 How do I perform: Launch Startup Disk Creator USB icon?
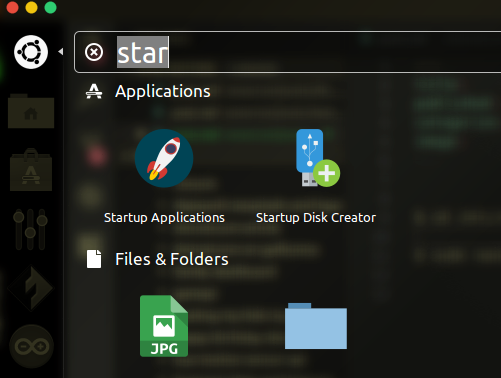318,158
